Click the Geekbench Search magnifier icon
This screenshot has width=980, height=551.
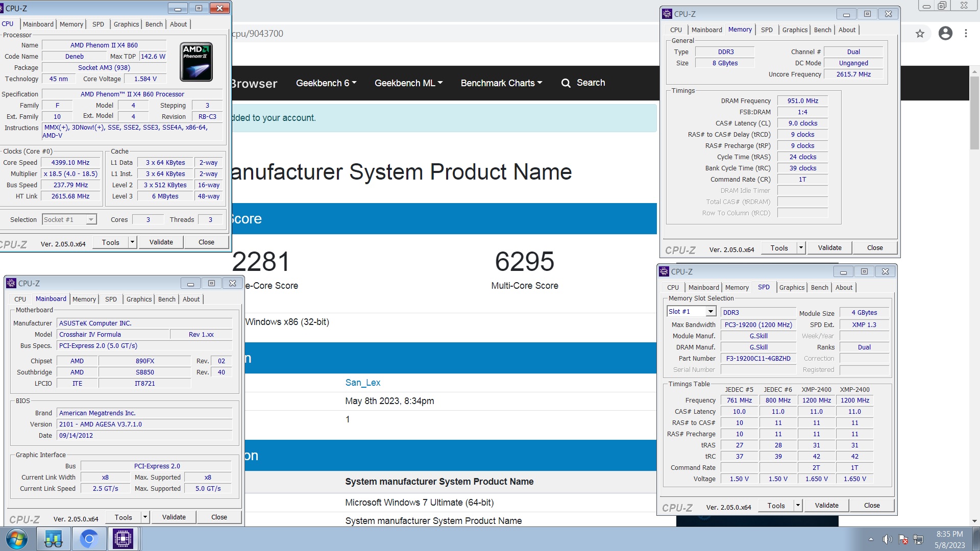pyautogui.click(x=566, y=83)
